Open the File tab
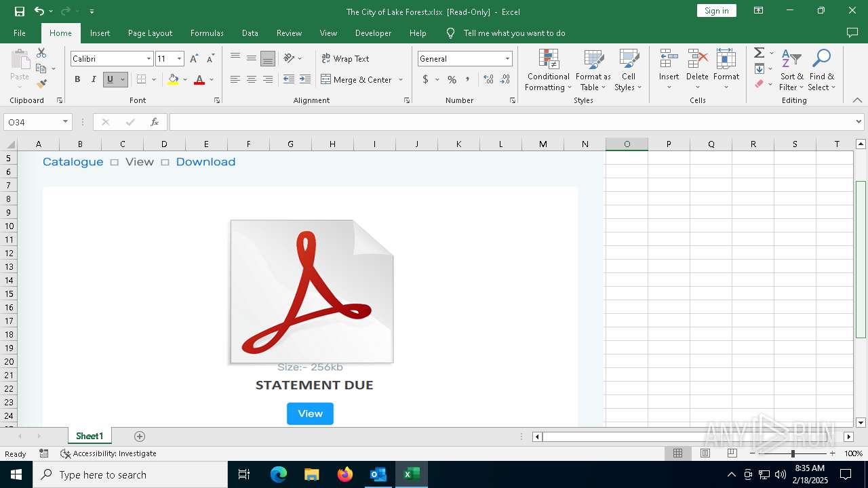This screenshot has height=488, width=868. 20,33
